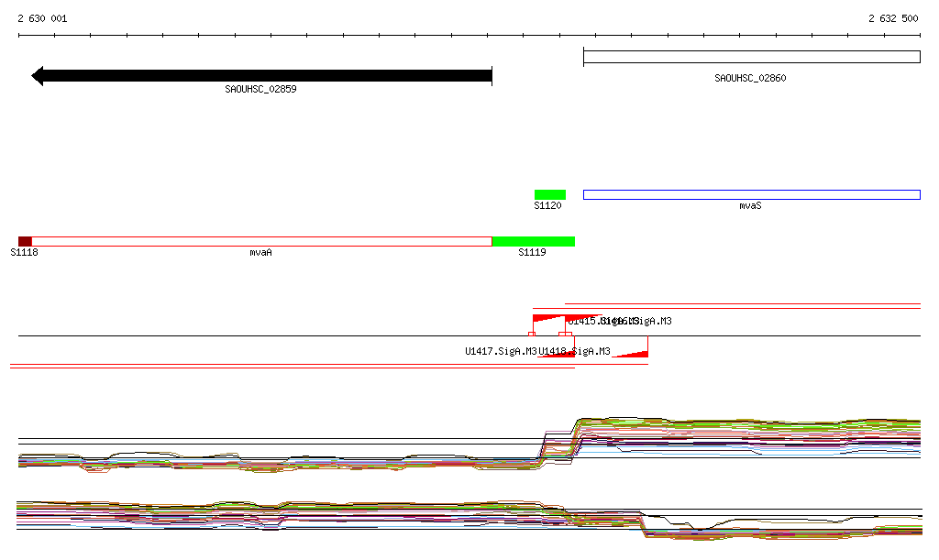Screen dimensions: 939x560
Task: Click the red triangle right of U1418.SigA.M3
Action: click(632, 352)
